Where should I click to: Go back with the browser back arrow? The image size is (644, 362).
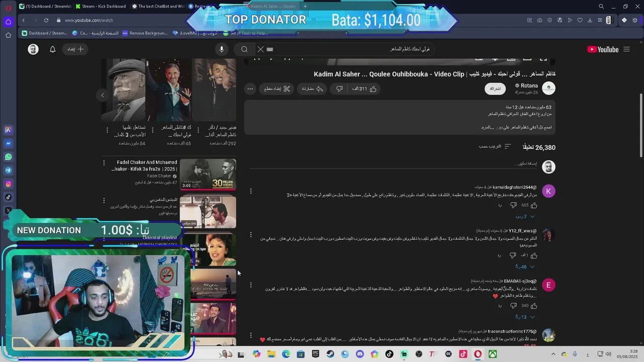[23, 20]
